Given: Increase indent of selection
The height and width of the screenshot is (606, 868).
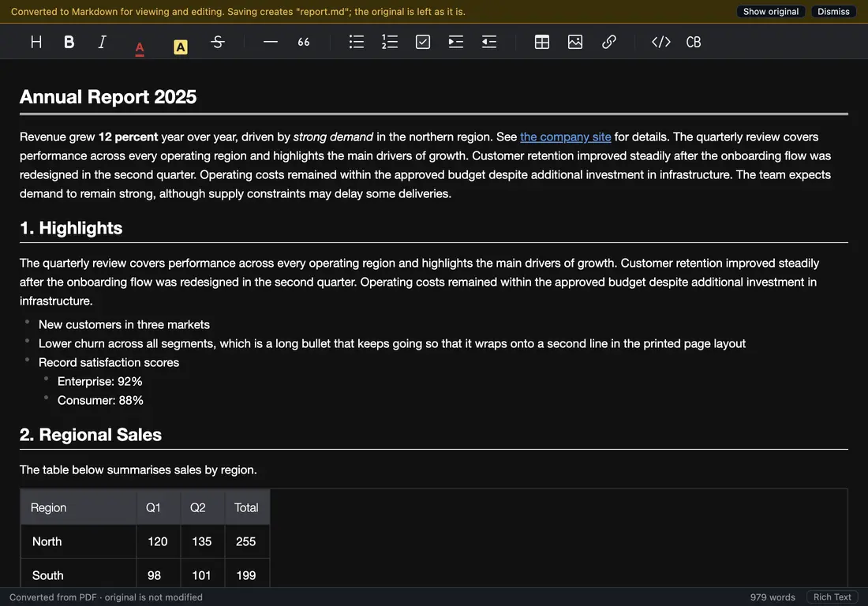Looking at the screenshot, I should 455,42.
